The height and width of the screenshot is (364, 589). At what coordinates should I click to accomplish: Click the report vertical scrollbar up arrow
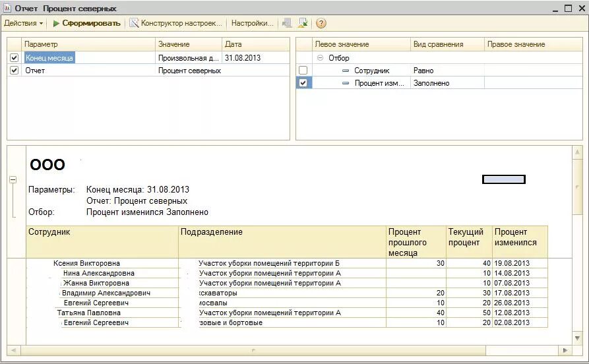pyautogui.click(x=577, y=152)
